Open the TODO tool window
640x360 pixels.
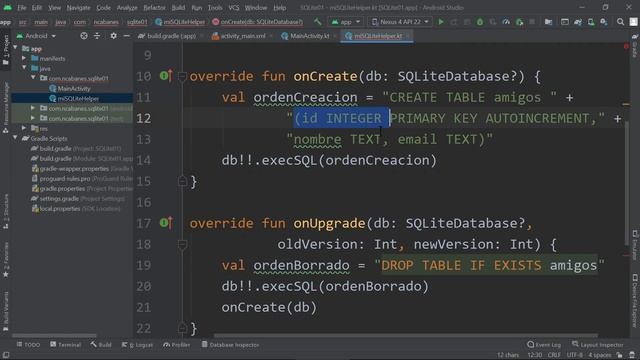point(29,345)
